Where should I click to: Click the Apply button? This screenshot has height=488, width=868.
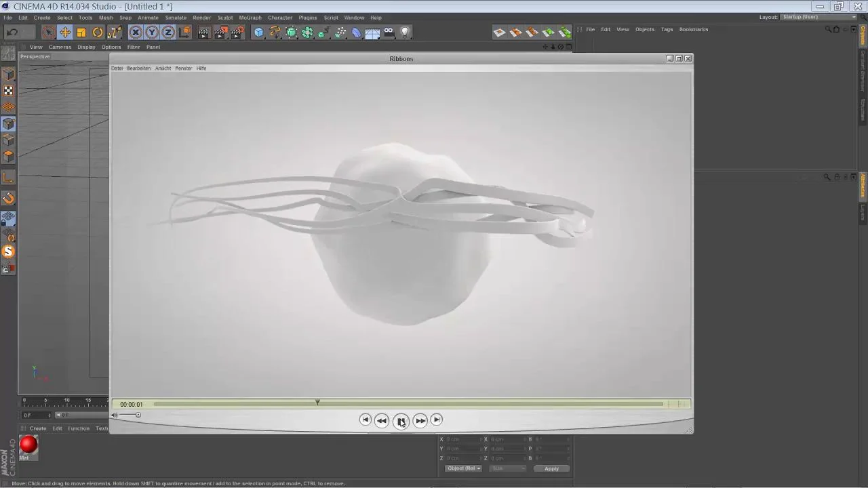pos(551,468)
